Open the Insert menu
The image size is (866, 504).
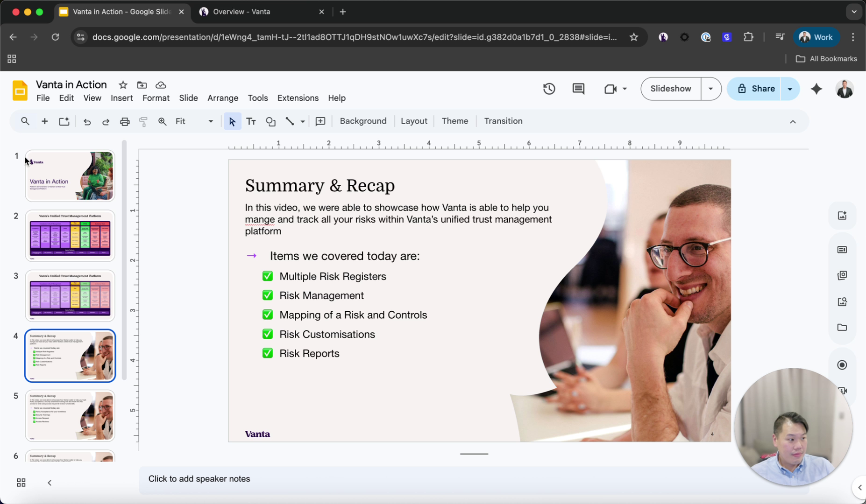click(121, 98)
